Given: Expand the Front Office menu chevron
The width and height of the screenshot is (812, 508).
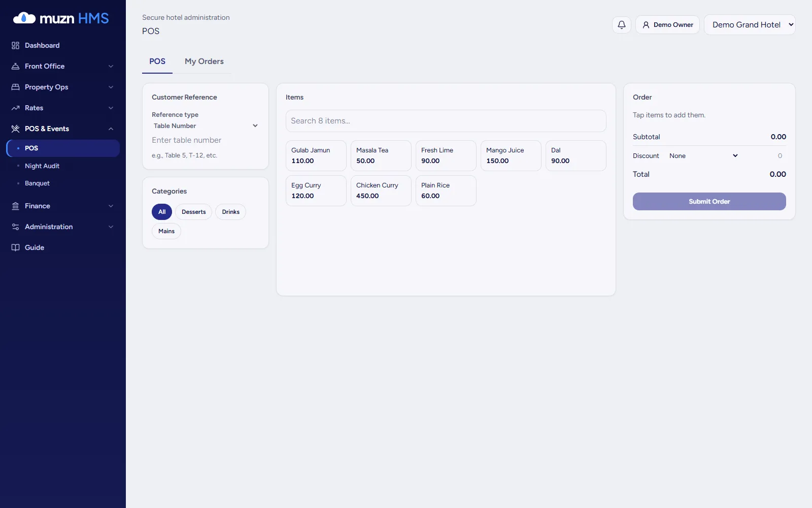Looking at the screenshot, I should pos(111,66).
